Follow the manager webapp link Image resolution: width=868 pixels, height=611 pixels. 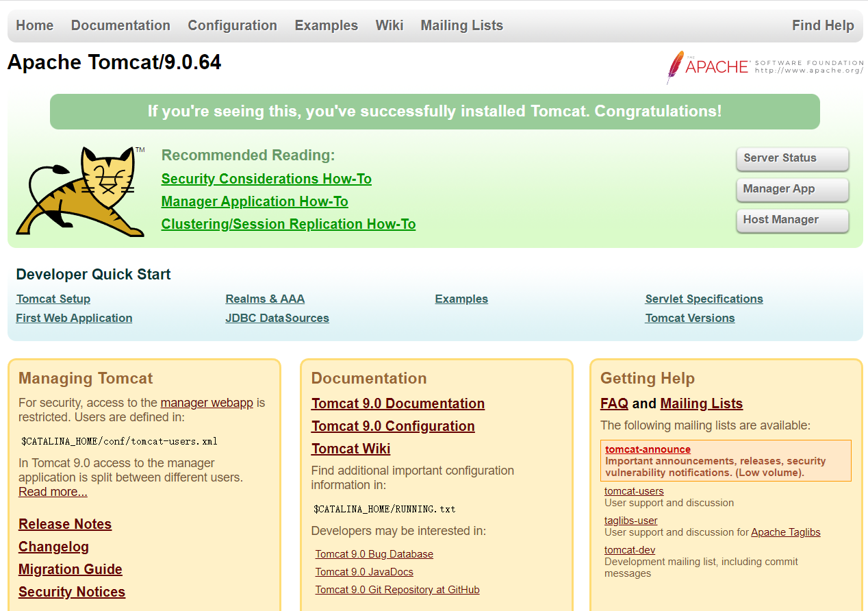207,403
